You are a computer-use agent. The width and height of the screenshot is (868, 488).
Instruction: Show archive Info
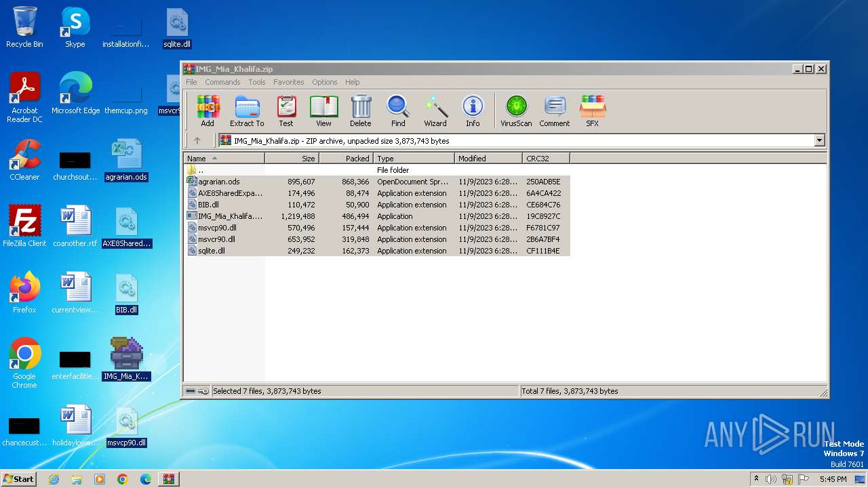coord(473,111)
